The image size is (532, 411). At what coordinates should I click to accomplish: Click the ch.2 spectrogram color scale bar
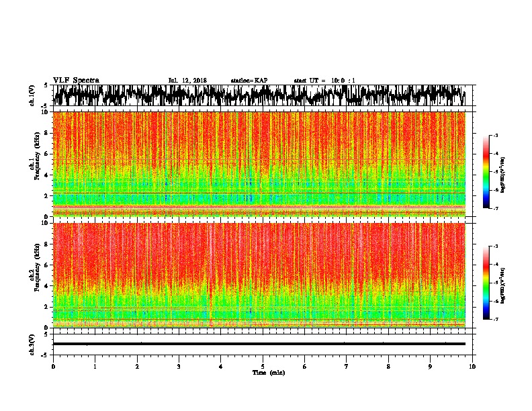pos(486,283)
